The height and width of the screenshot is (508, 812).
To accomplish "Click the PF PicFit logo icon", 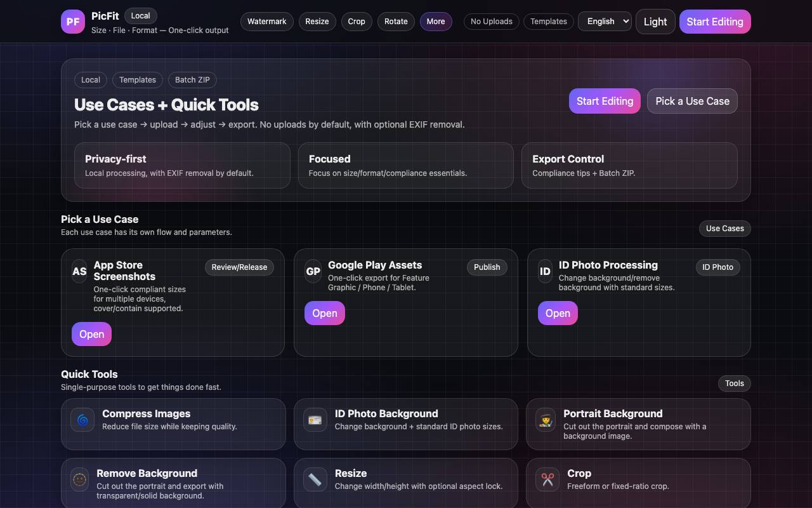I will point(73,22).
